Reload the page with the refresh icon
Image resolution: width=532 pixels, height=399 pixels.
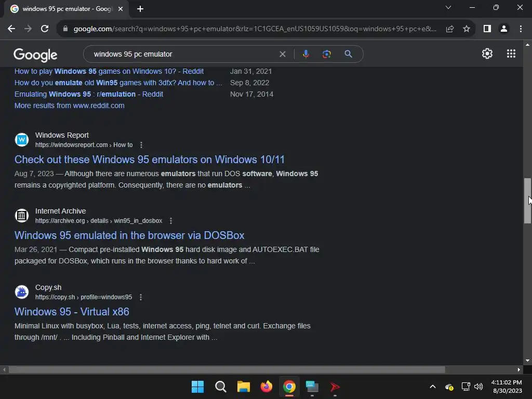coord(45,29)
